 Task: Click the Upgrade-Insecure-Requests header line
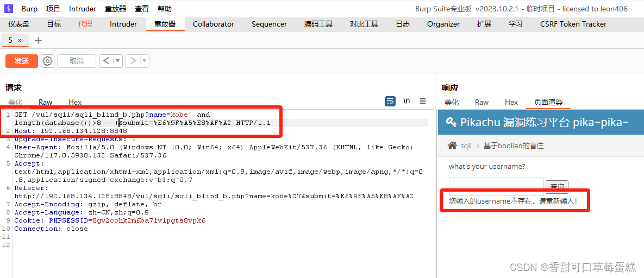[x=75, y=139]
